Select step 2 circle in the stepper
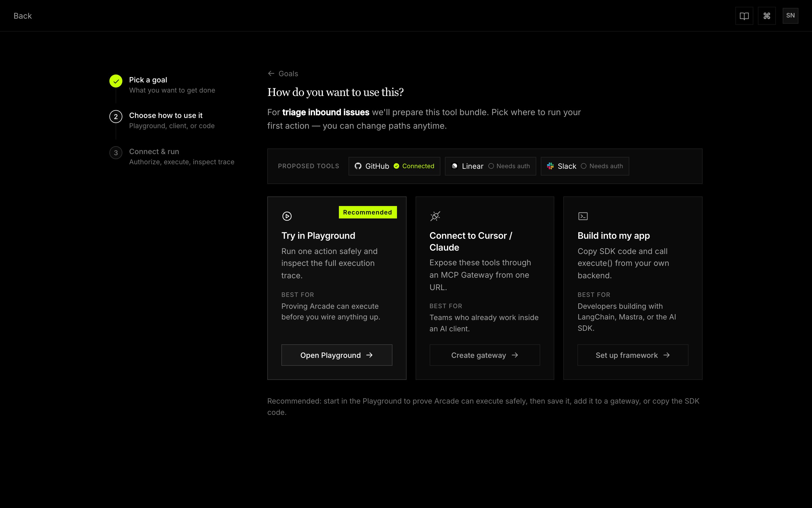Image resolution: width=812 pixels, height=508 pixels. click(x=116, y=117)
